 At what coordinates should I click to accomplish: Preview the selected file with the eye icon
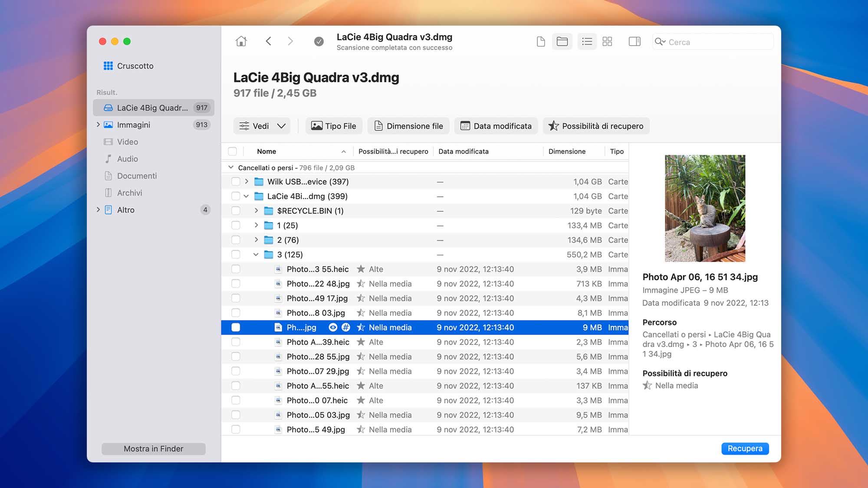click(x=333, y=328)
